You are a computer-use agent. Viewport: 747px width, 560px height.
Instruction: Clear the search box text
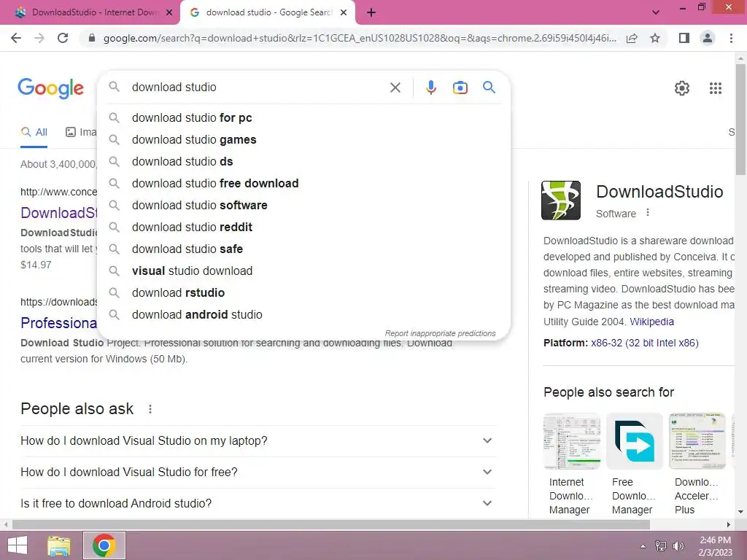pyautogui.click(x=395, y=87)
